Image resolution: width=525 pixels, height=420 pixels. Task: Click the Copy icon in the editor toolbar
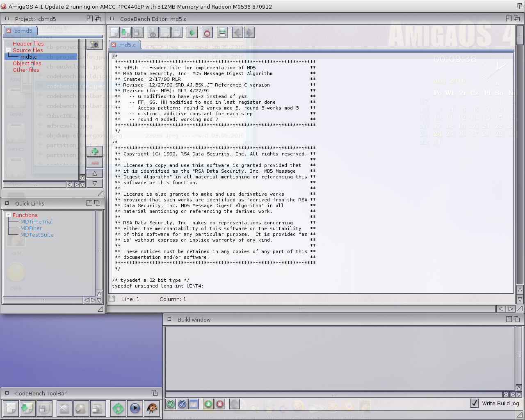pos(164,32)
